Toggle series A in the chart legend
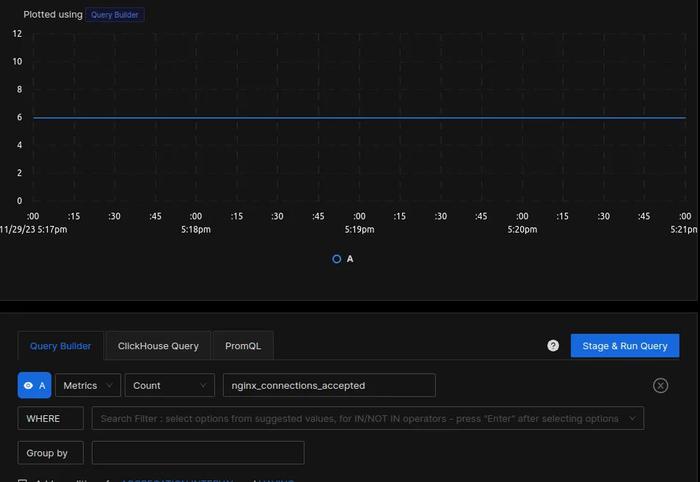This screenshot has width=700, height=482. [343, 259]
